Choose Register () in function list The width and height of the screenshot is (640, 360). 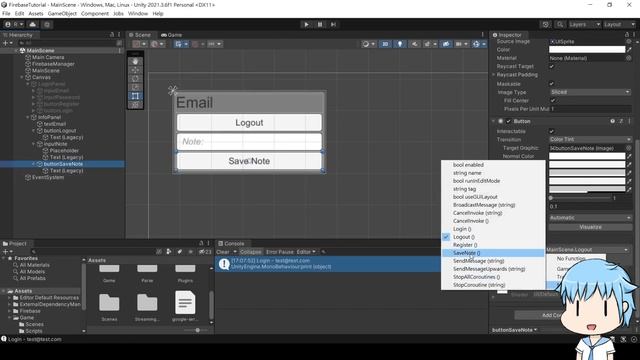(x=493, y=245)
